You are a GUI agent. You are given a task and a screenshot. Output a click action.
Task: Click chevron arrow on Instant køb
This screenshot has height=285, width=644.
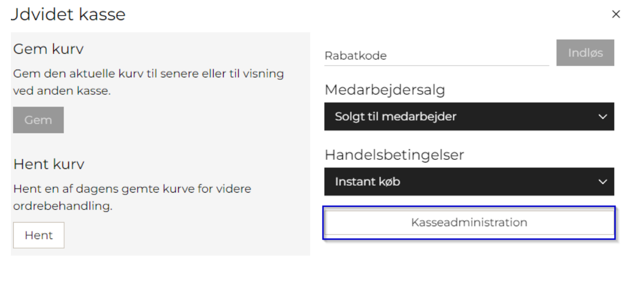tap(603, 182)
